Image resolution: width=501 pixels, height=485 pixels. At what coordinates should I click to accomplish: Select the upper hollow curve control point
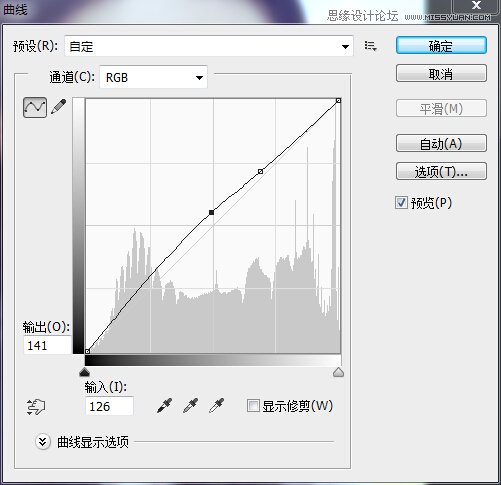260,171
